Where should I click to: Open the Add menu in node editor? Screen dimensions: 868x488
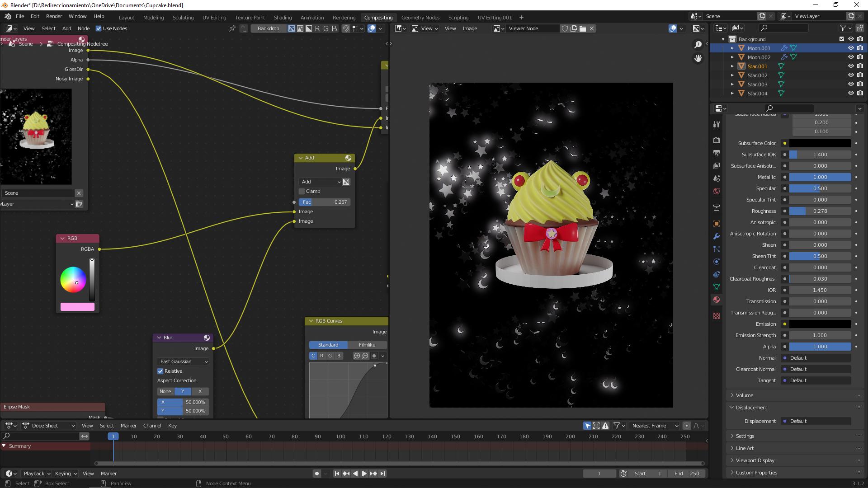pyautogui.click(x=66, y=28)
